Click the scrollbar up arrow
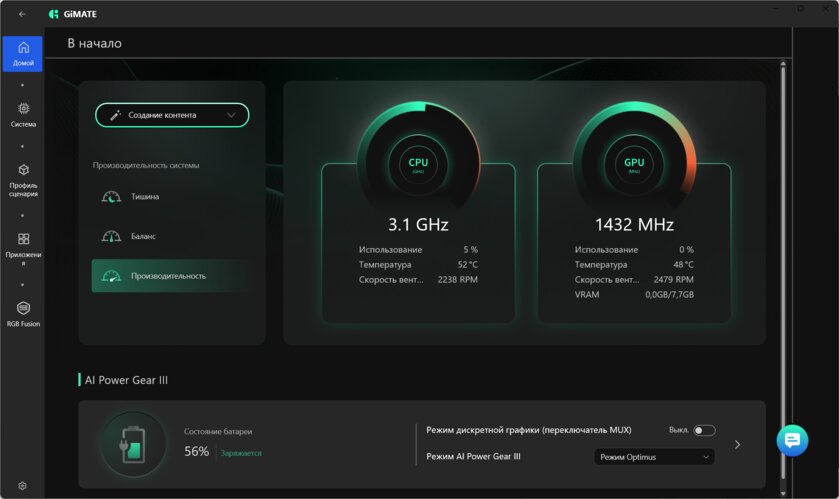Viewport: 839px width, 499px height. tap(783, 64)
